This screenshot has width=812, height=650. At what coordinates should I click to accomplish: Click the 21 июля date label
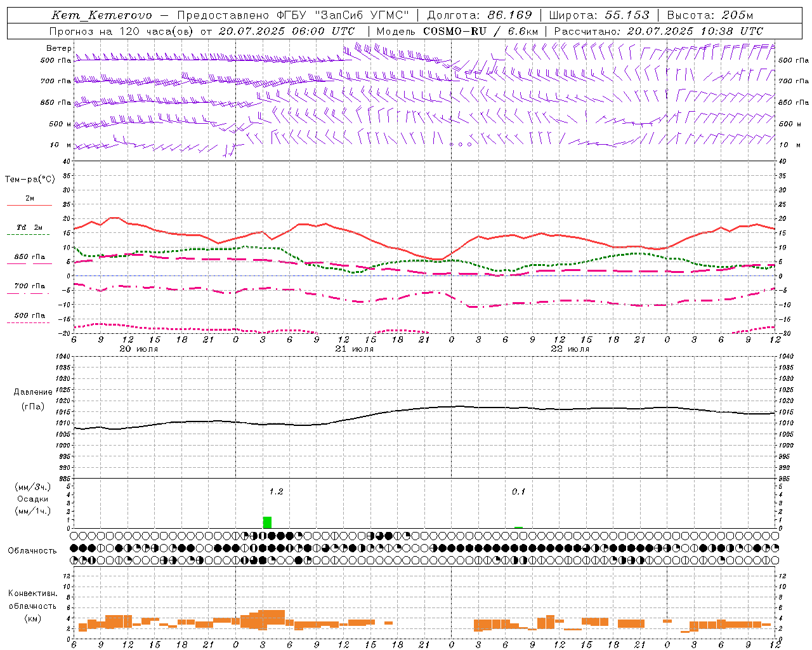355,349
